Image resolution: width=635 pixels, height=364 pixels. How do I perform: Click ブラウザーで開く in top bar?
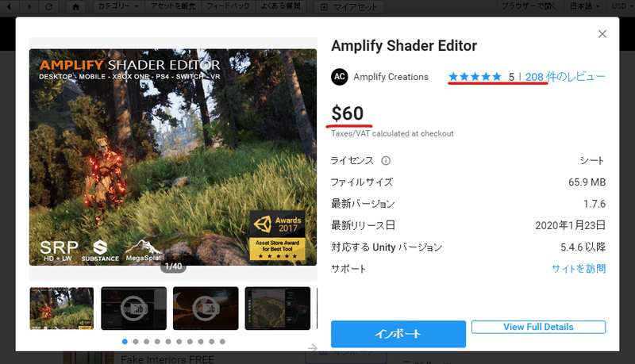coord(529,6)
